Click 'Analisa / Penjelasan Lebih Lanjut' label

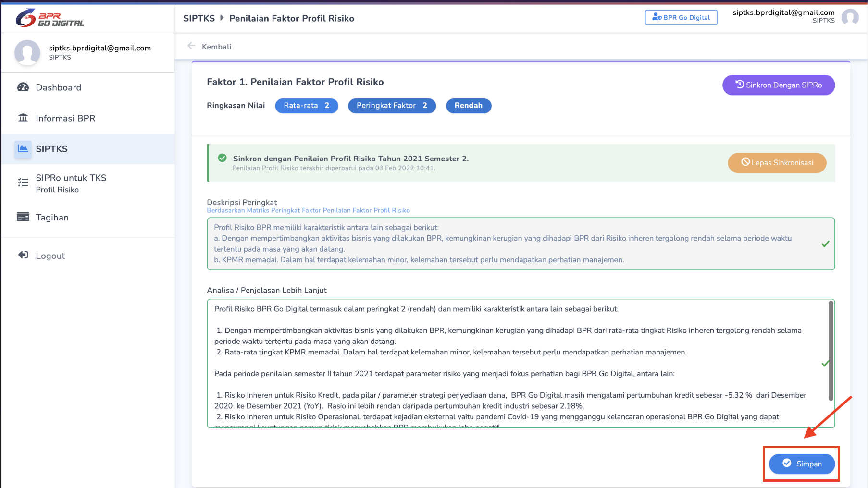tap(267, 290)
